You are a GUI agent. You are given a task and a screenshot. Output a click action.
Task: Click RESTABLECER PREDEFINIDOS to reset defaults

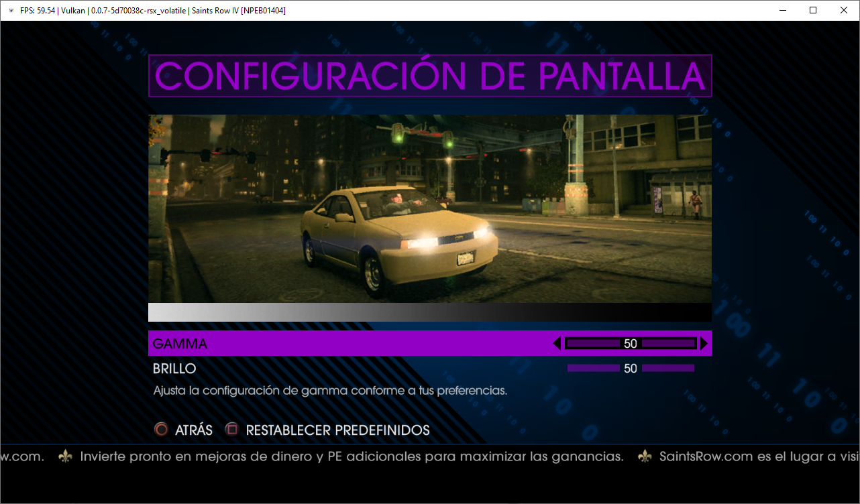(338, 430)
